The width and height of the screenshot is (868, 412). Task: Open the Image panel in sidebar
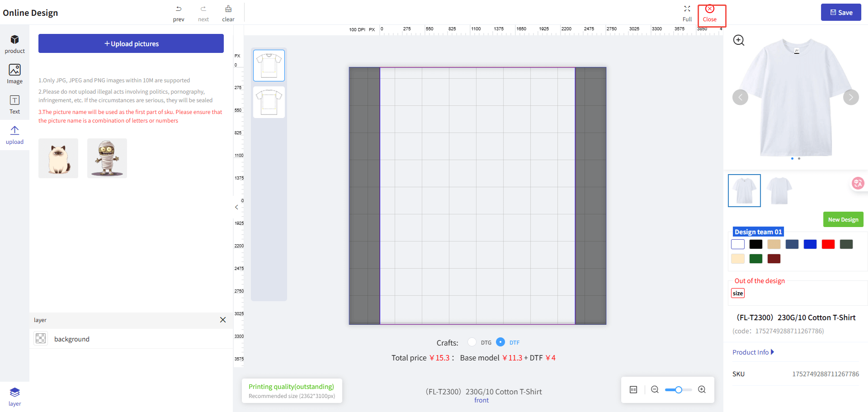click(x=14, y=74)
